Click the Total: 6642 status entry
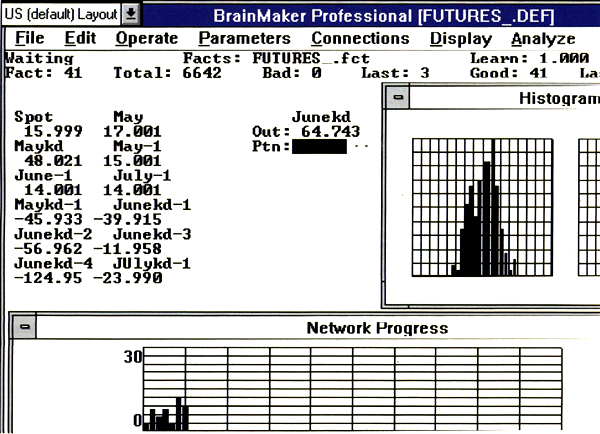 click(x=168, y=73)
